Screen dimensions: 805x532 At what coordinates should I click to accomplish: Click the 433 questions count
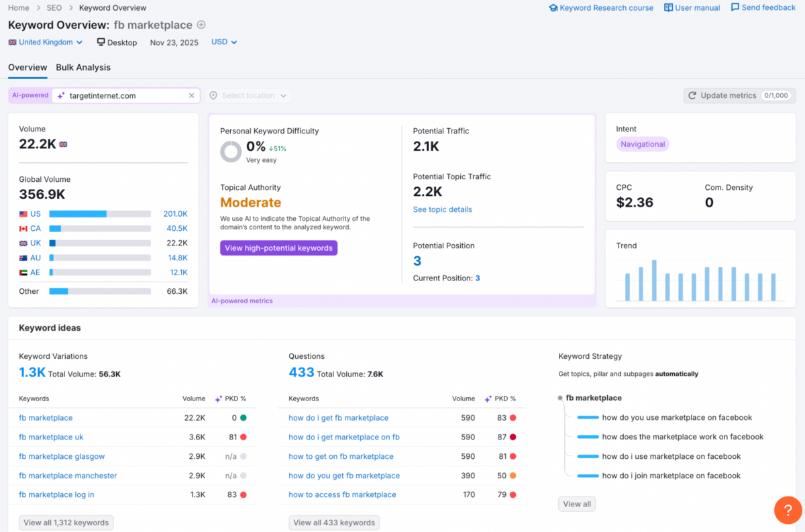[x=301, y=372]
